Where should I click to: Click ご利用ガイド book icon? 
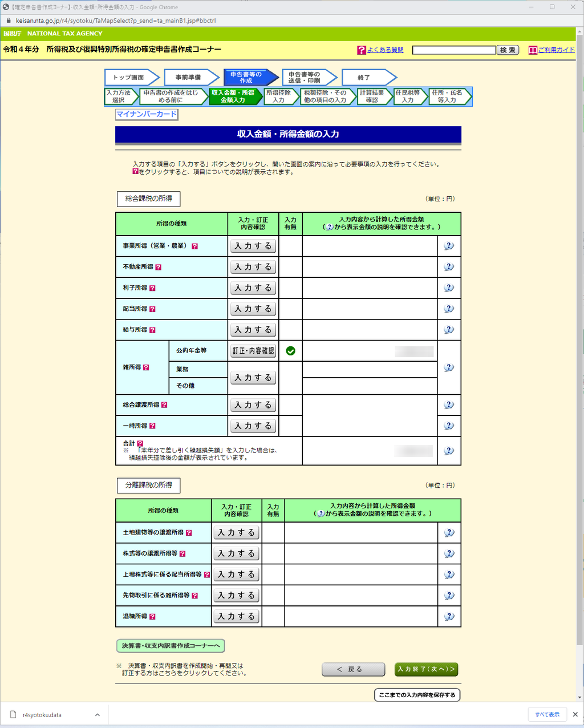coord(533,50)
